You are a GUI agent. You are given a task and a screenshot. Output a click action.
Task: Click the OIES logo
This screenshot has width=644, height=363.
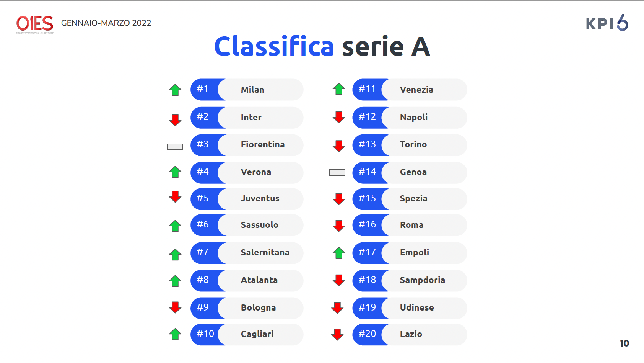35,24
